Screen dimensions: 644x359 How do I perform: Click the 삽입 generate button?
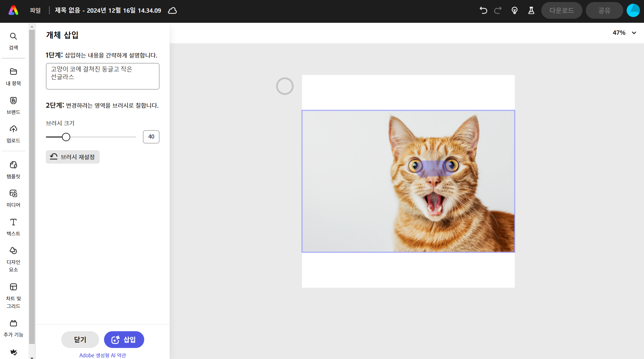click(124, 340)
